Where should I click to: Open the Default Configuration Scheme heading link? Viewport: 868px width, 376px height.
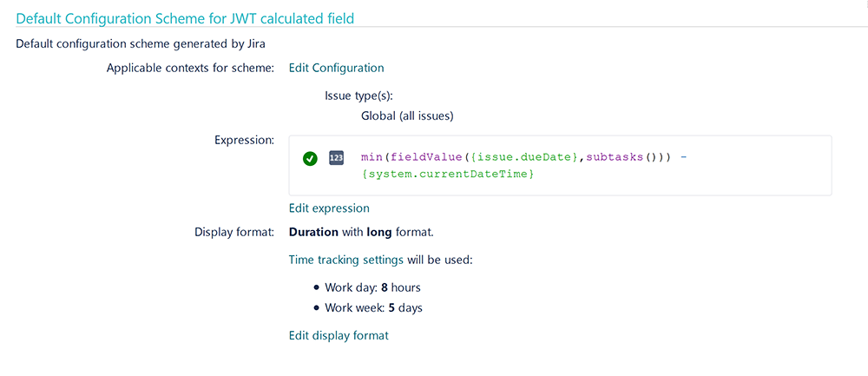pos(185,18)
